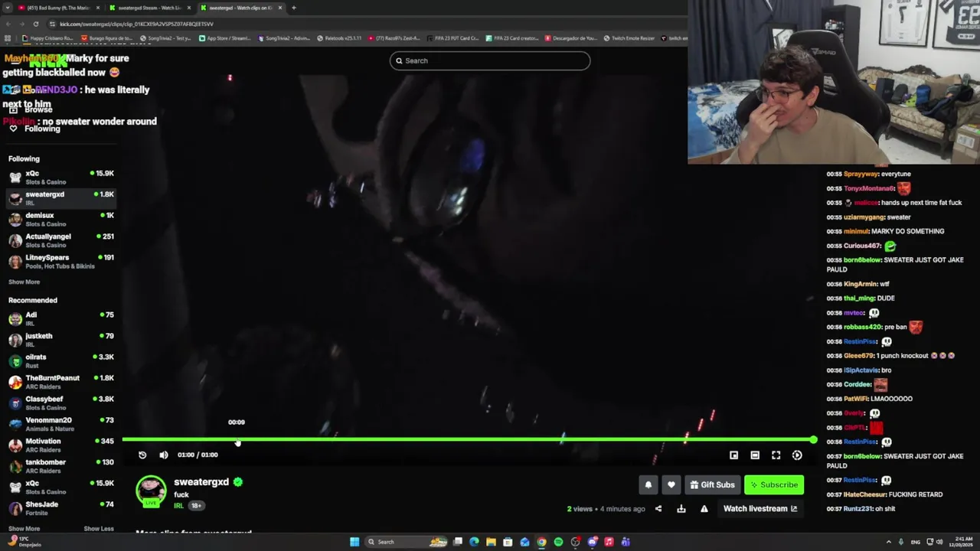Toggle picture-in-picture mode in the player
Viewport: 980px width, 551px height.
tap(733, 455)
